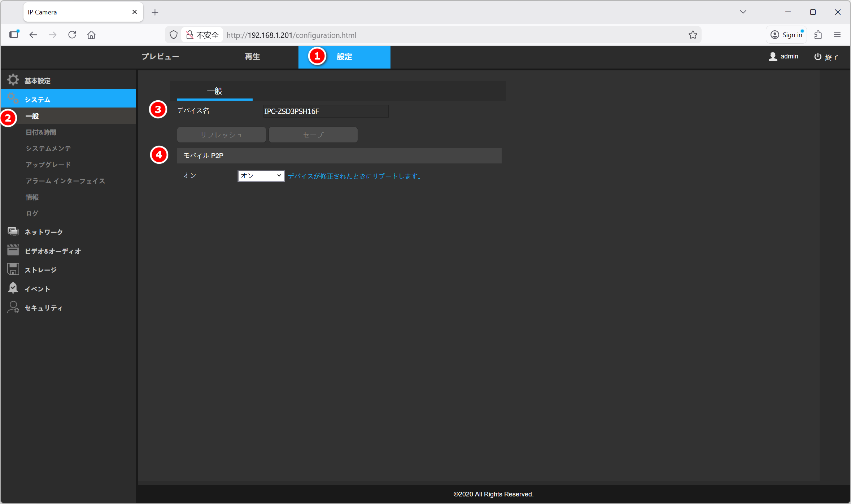This screenshot has width=851, height=504.
Task: Click the デバイス名 text field
Action: pos(326,111)
